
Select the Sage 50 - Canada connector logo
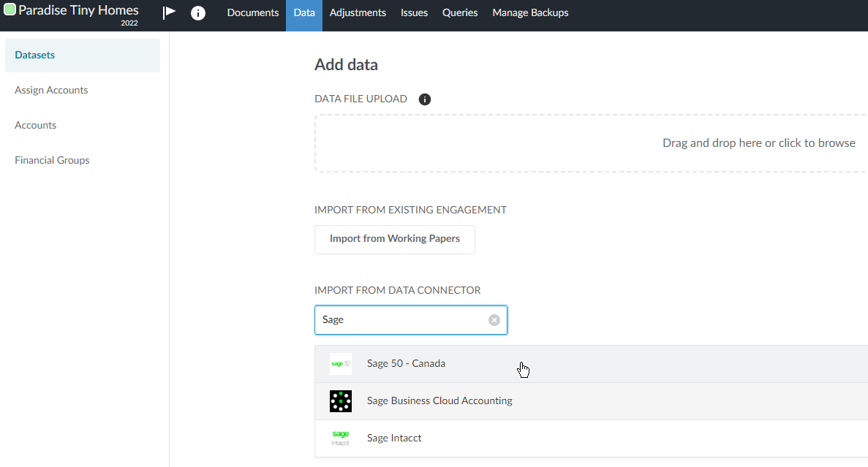(x=340, y=363)
